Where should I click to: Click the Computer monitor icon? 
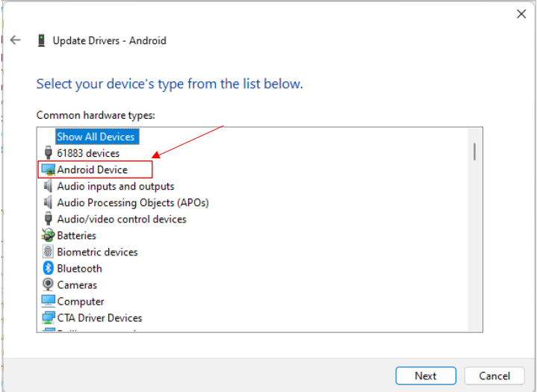pos(49,301)
